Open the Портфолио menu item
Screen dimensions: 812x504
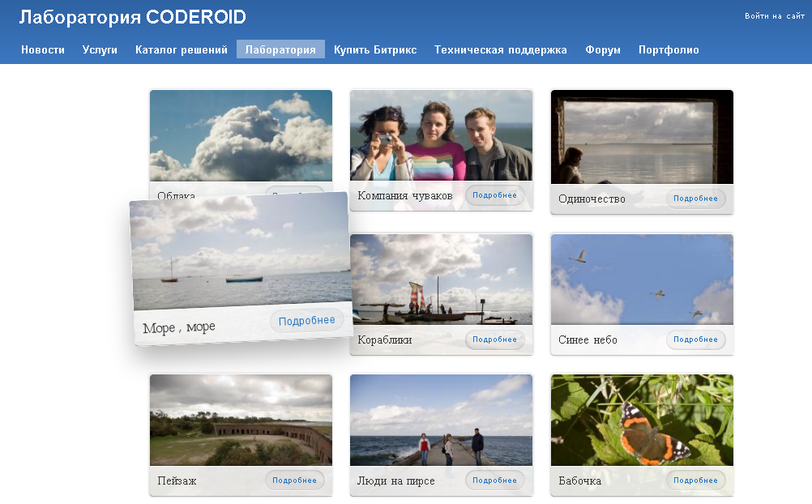[669, 49]
